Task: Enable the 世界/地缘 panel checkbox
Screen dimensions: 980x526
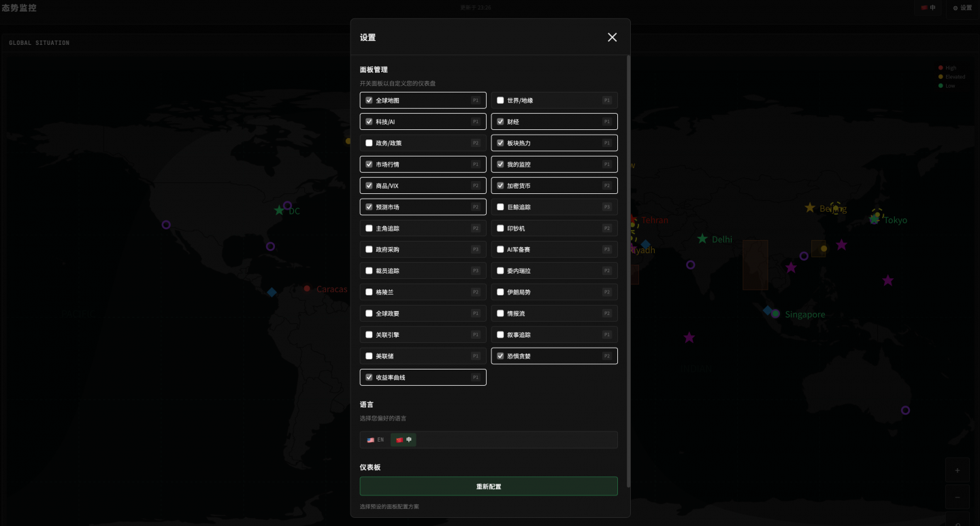Action: [x=500, y=101]
